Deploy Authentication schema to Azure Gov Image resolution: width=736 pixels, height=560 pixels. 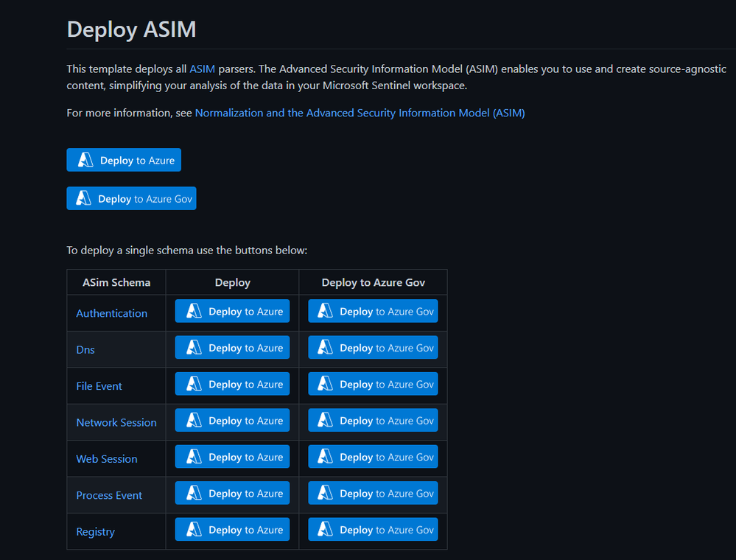[x=374, y=311]
